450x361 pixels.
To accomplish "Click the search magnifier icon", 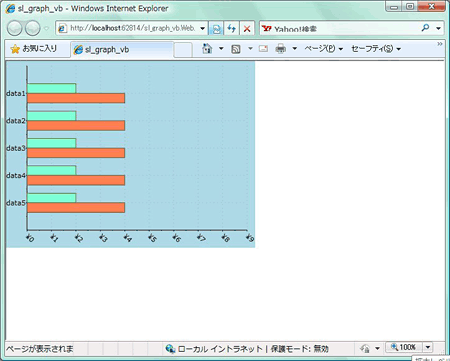I will pos(425,28).
